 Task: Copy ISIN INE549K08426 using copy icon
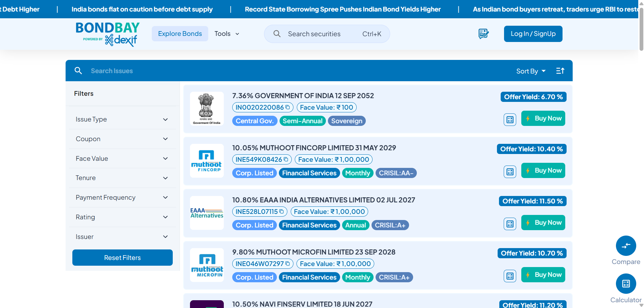[x=286, y=159]
